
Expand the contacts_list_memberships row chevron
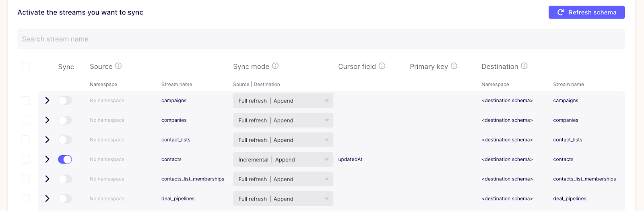click(x=47, y=179)
